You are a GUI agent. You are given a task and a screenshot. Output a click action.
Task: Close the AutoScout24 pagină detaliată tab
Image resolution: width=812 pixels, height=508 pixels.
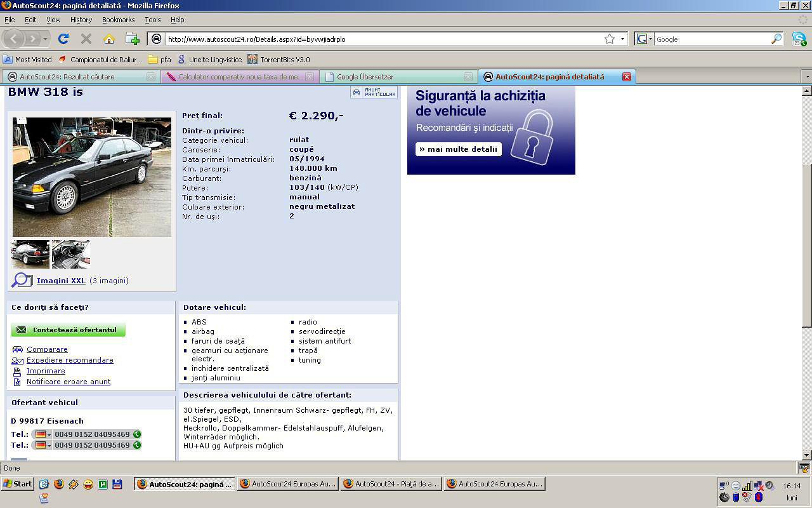point(626,77)
